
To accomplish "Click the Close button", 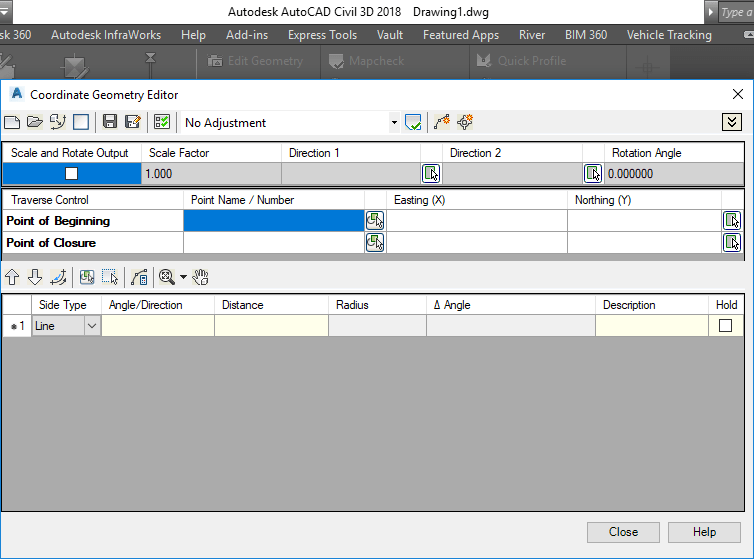I will (x=623, y=532).
